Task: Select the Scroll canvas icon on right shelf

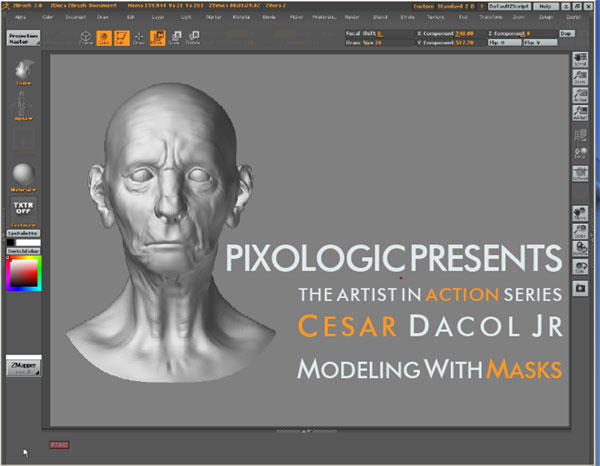Action: pyautogui.click(x=580, y=59)
